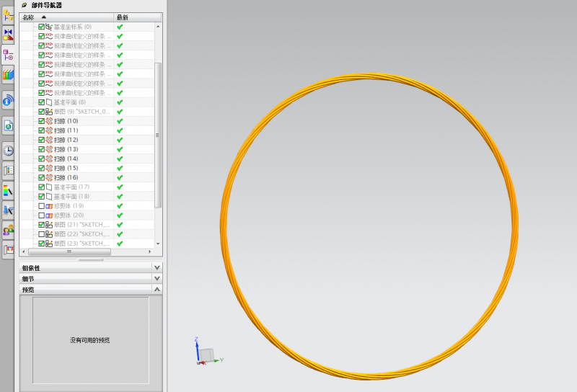Click the 最新 column header
Viewport: 577px width, 392px height.
pyautogui.click(x=138, y=17)
